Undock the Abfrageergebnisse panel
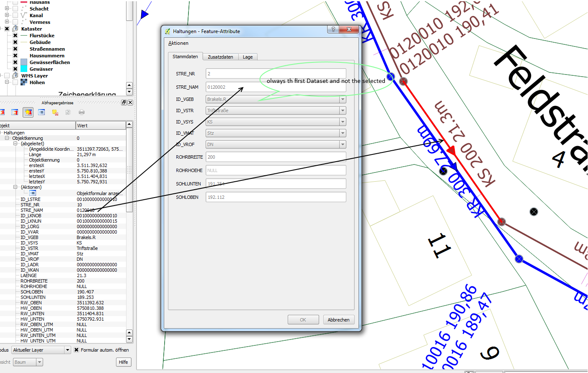588x373 pixels. (124, 103)
